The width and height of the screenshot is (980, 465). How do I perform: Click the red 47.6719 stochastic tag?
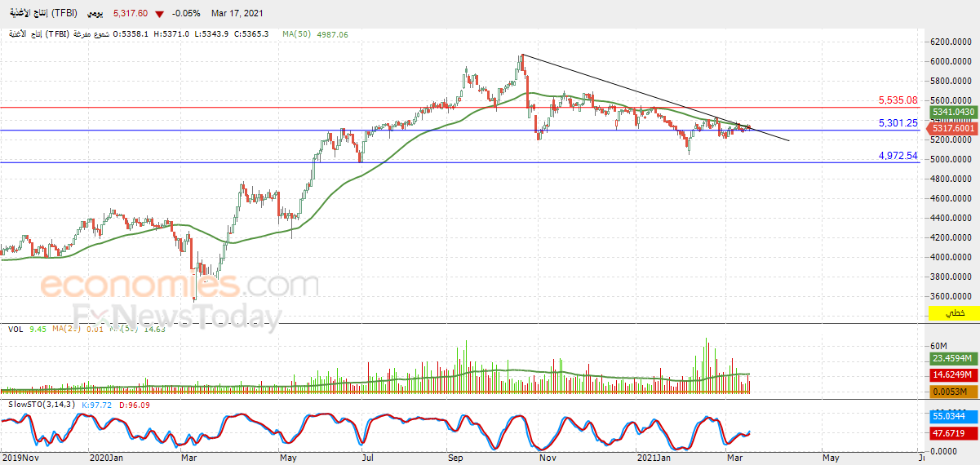click(x=953, y=434)
